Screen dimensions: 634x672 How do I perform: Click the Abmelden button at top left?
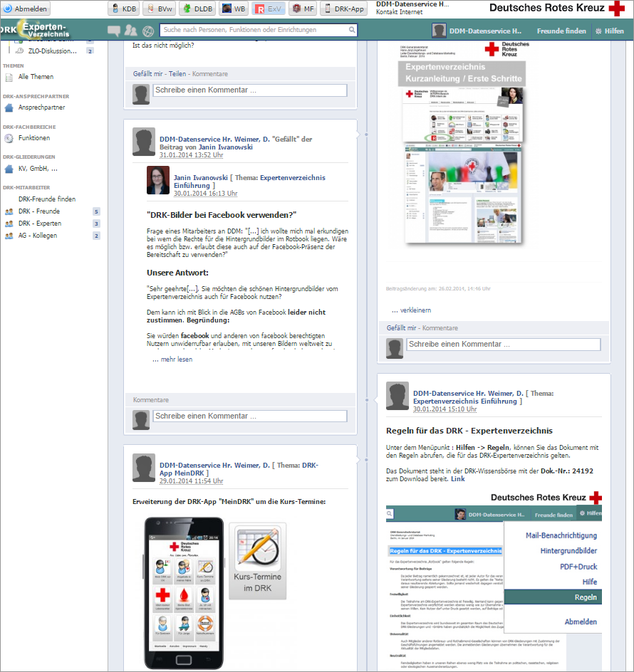click(25, 9)
